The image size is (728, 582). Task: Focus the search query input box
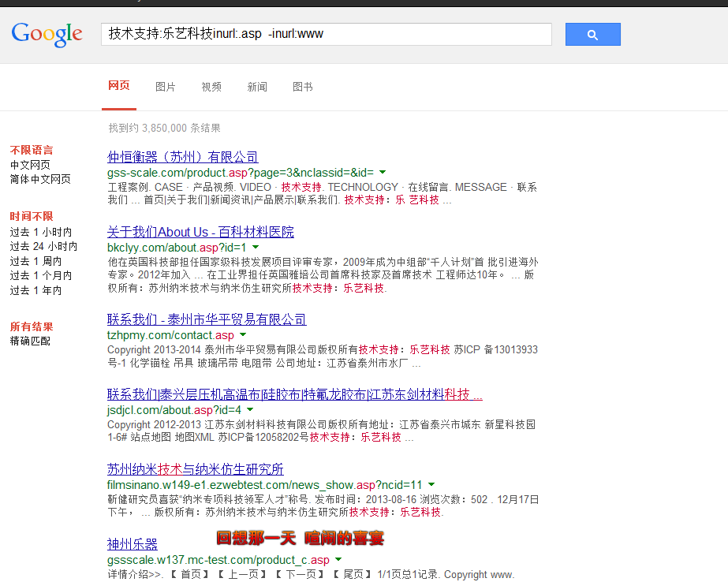(x=326, y=35)
